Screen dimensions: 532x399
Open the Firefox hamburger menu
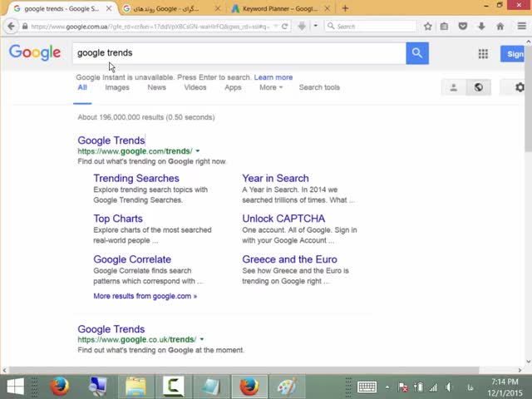522,26
